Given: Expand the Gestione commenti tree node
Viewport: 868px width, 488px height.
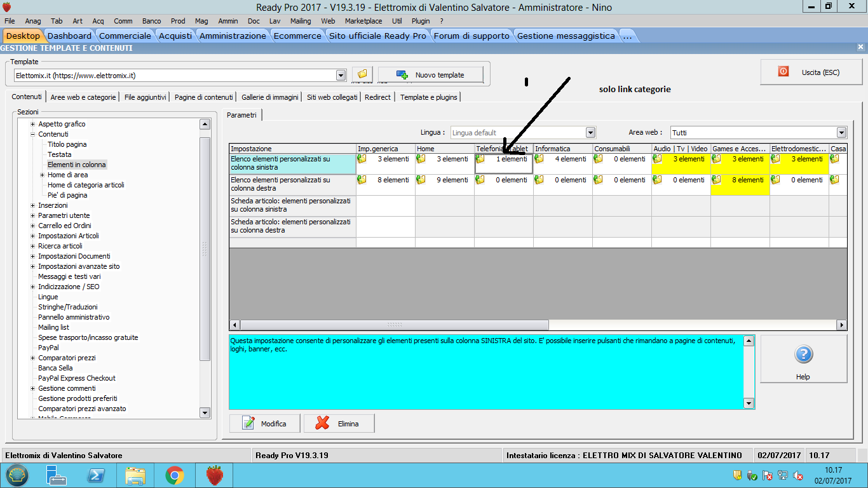Looking at the screenshot, I should point(32,388).
